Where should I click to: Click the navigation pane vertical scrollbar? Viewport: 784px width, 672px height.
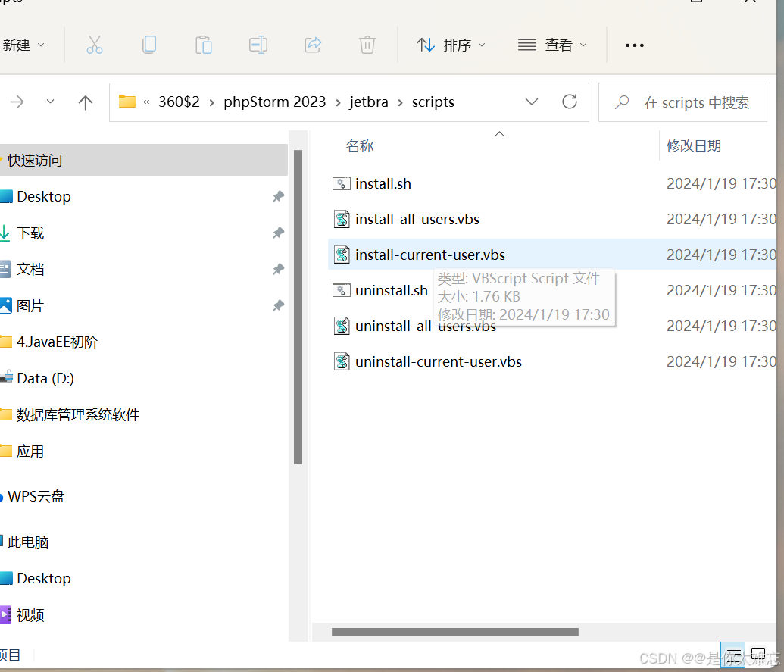point(298,307)
